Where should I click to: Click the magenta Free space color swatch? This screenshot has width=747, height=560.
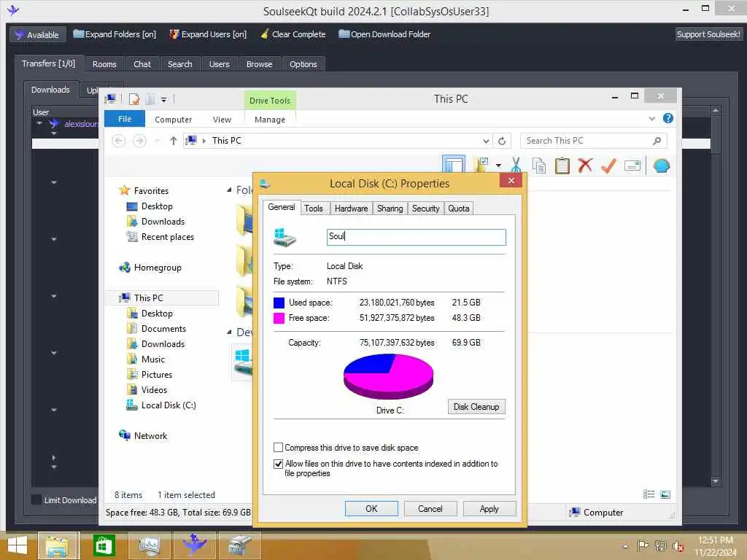pos(279,318)
